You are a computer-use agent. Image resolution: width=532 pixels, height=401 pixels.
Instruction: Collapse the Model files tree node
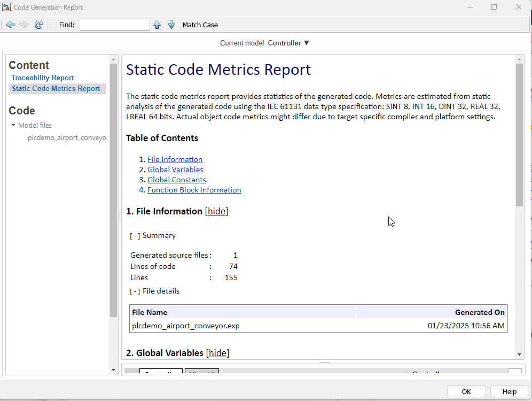point(13,126)
